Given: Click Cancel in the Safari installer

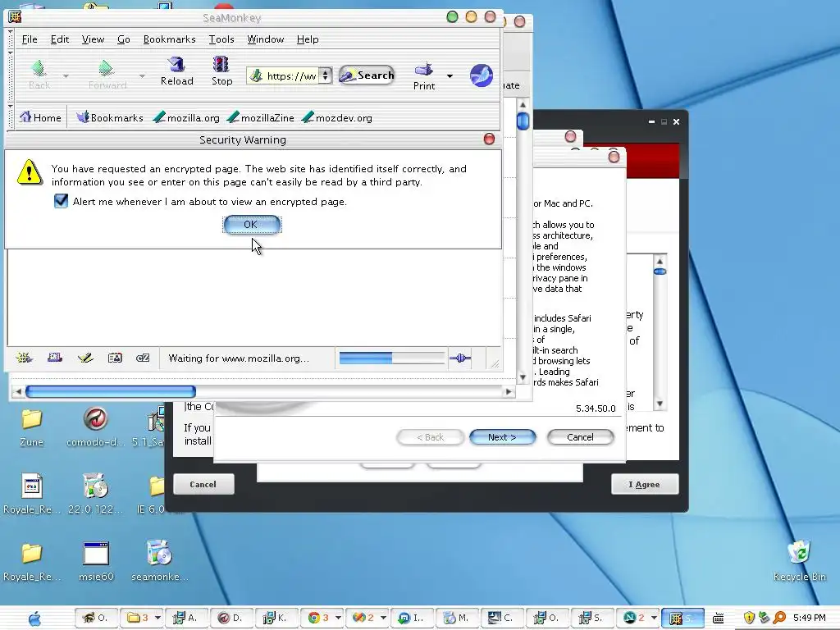Looking at the screenshot, I should (580, 437).
